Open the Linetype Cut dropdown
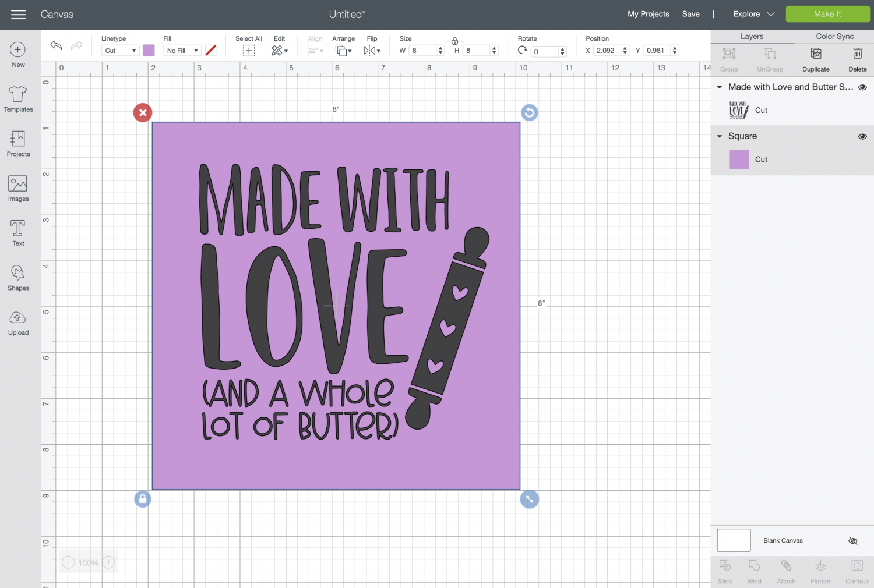Image resolution: width=874 pixels, height=588 pixels. pyautogui.click(x=120, y=51)
